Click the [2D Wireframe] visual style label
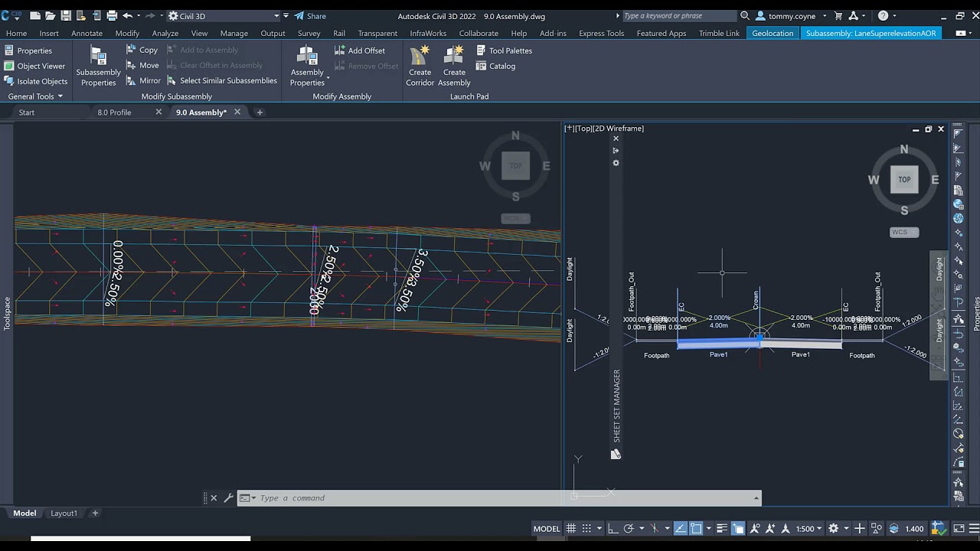 (619, 129)
